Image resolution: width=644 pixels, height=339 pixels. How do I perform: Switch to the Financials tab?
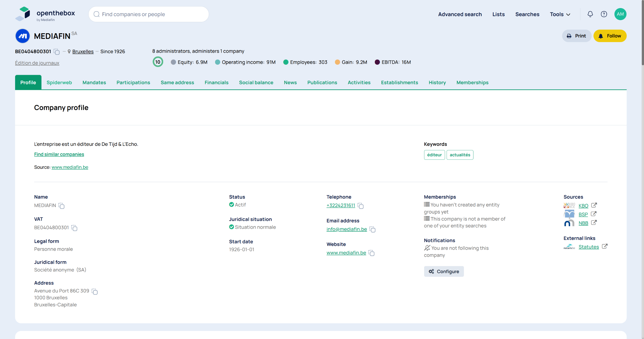[x=216, y=83]
